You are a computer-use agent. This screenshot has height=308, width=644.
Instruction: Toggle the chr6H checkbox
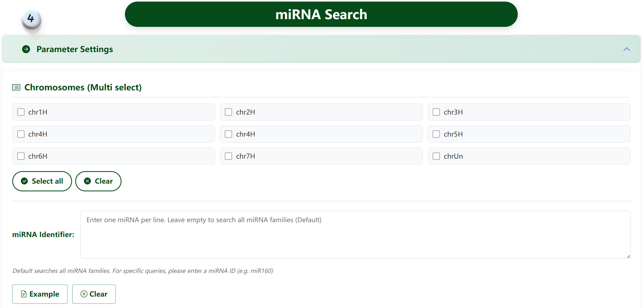tap(21, 156)
